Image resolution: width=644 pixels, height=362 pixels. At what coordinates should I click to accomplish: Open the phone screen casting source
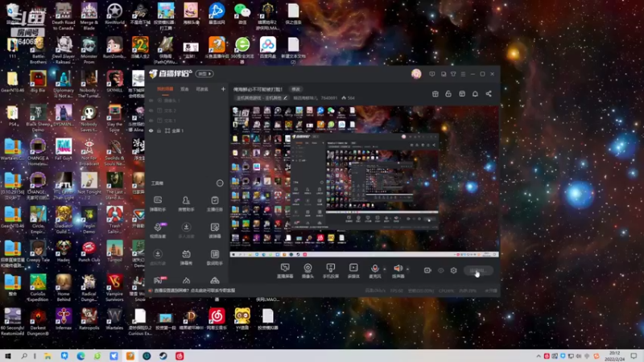pos(330,271)
